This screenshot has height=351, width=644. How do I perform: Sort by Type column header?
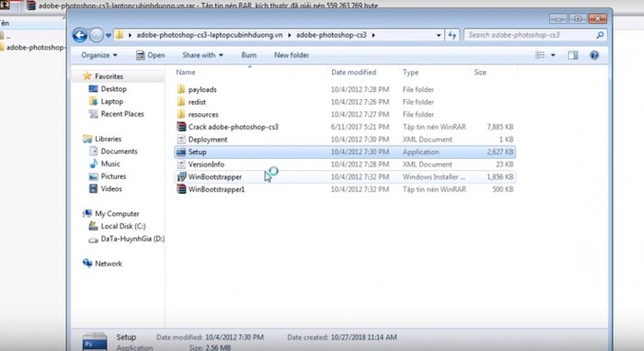click(410, 73)
